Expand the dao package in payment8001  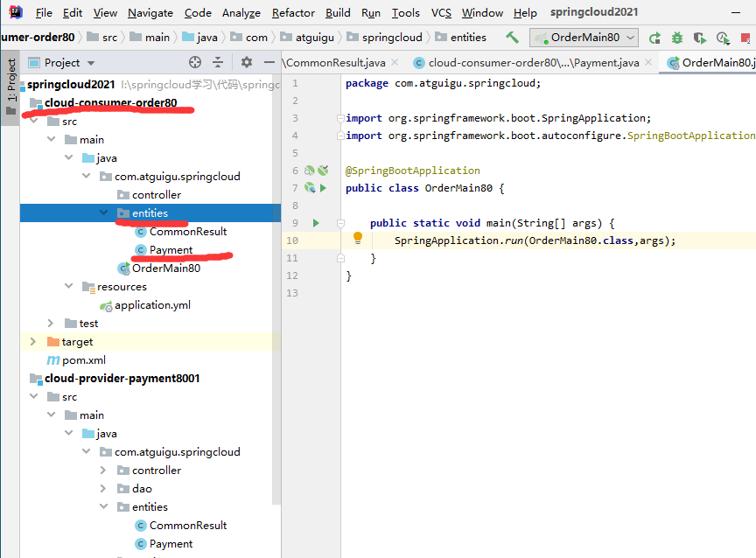pos(102,488)
